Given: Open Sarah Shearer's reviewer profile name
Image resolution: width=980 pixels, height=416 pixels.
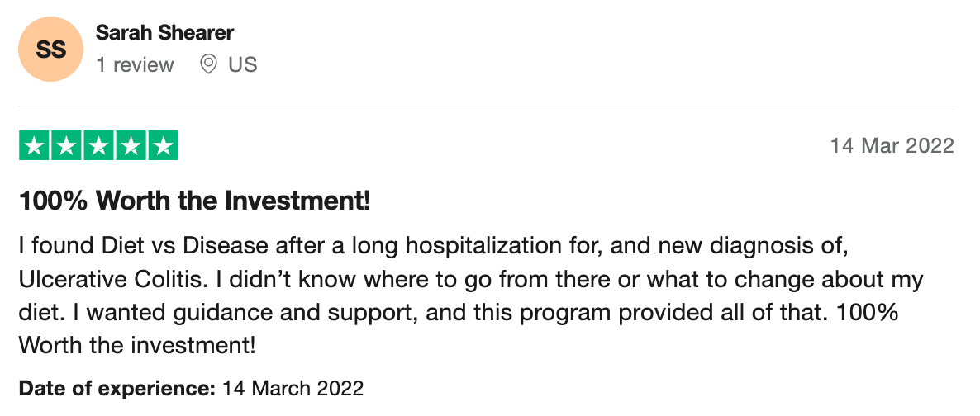Looking at the screenshot, I should pos(164,33).
